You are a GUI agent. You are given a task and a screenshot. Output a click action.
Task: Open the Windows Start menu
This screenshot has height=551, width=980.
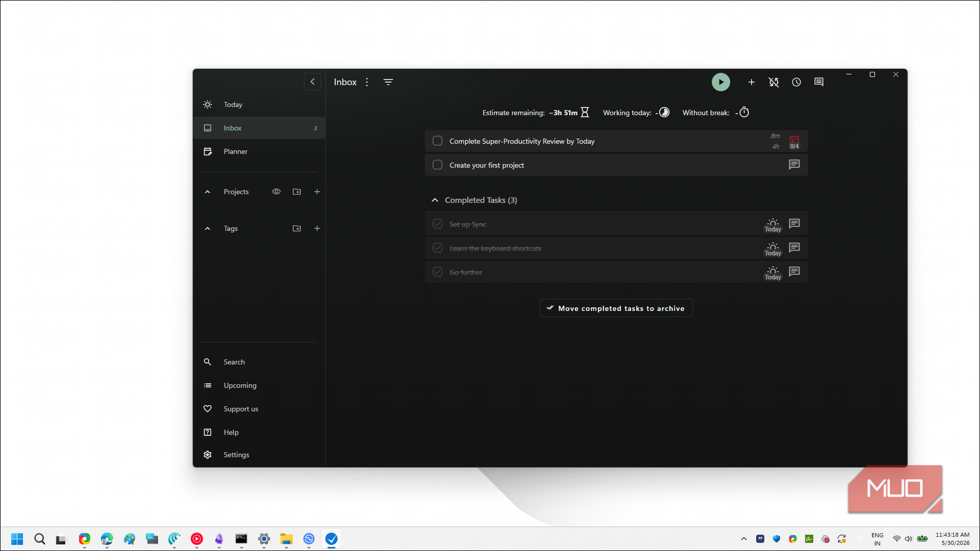tap(17, 539)
